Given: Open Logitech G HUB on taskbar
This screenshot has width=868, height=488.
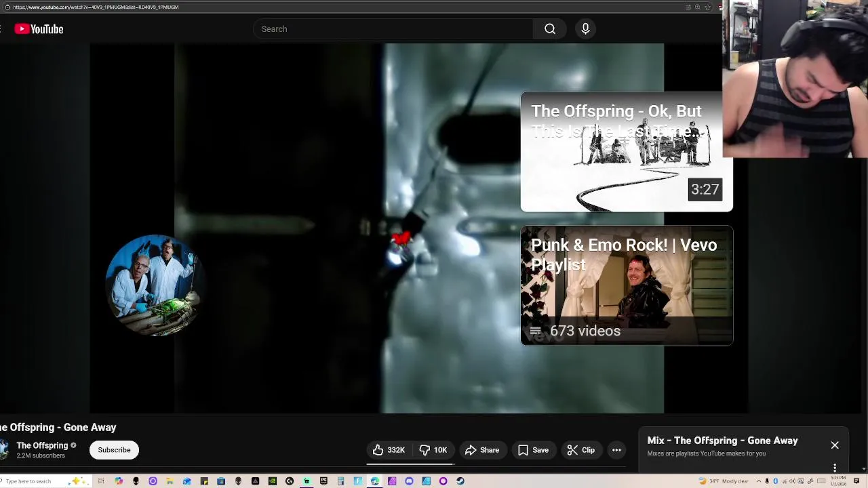Looking at the screenshot, I should pyautogui.click(x=290, y=481).
